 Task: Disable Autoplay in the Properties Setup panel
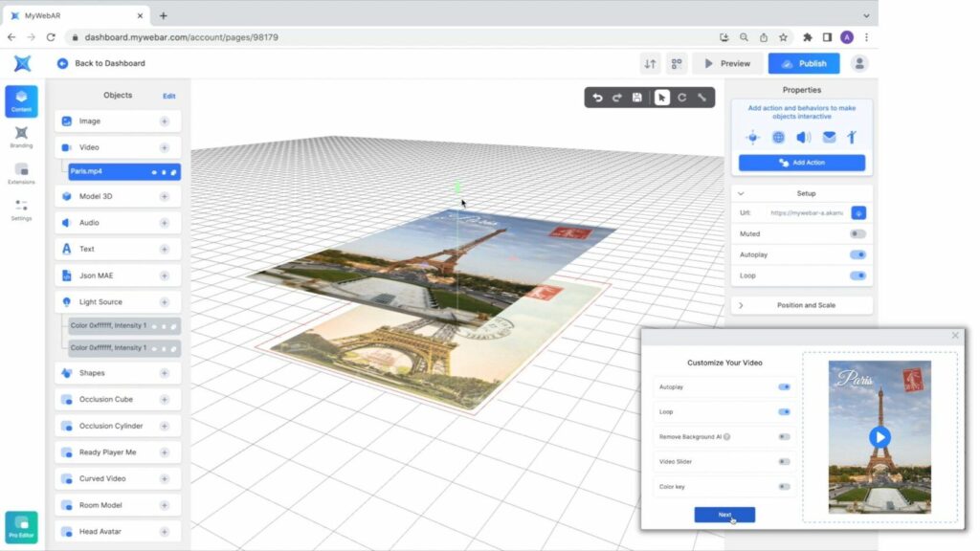(857, 255)
